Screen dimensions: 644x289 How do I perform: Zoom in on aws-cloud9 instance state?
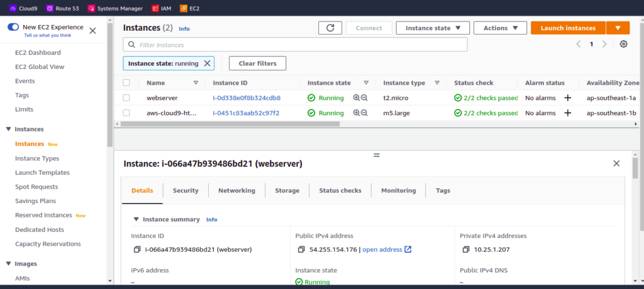click(356, 113)
